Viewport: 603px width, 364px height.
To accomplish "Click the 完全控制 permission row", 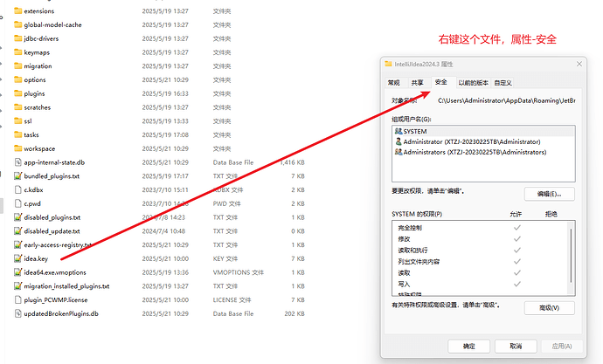I will pyautogui.click(x=481, y=228).
